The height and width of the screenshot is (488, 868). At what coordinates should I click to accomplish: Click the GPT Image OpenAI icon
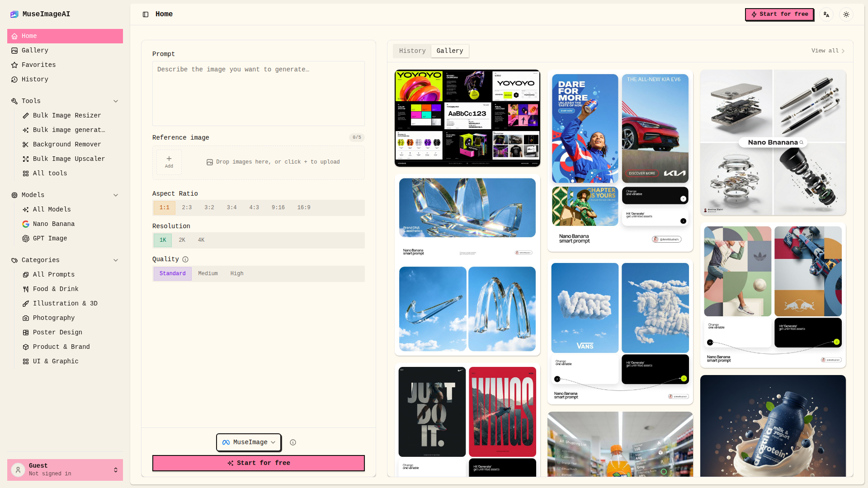pos(26,239)
